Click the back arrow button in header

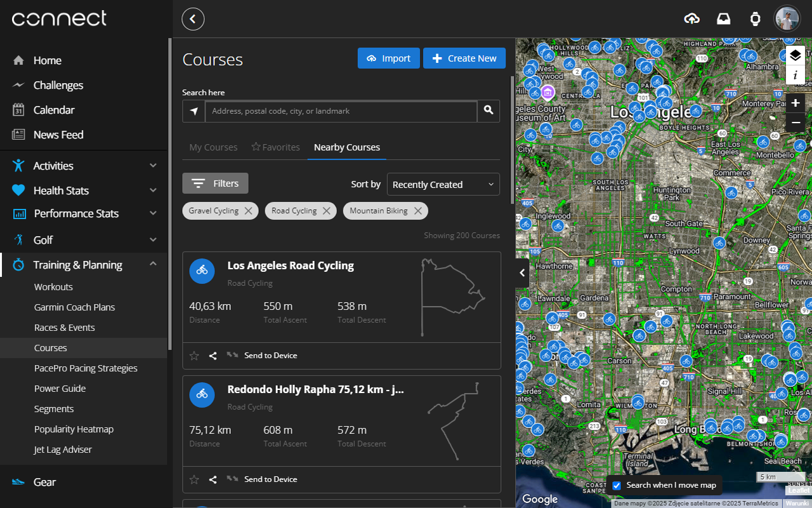(x=193, y=19)
